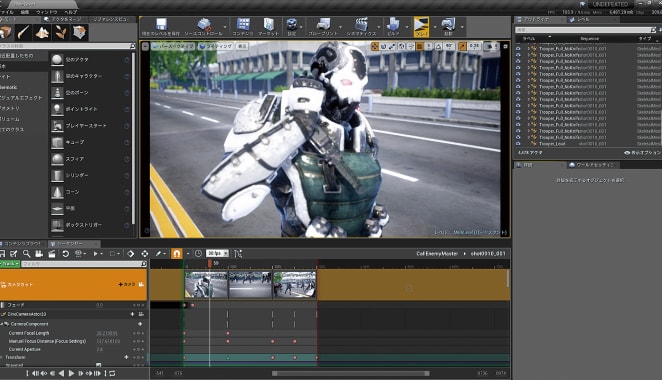The image size is (662, 380).
Task: Select the viewport translate tool
Action: (x=374, y=46)
